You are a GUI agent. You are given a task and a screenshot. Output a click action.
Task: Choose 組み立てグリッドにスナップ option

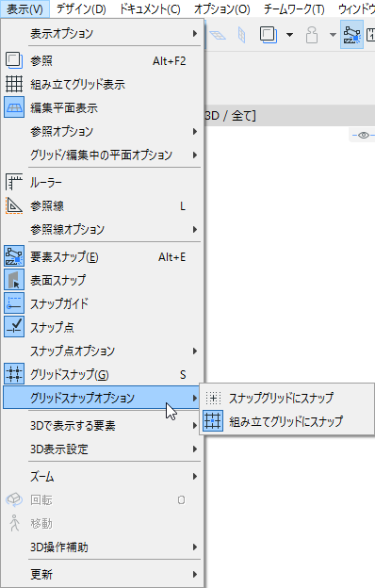tap(286, 421)
